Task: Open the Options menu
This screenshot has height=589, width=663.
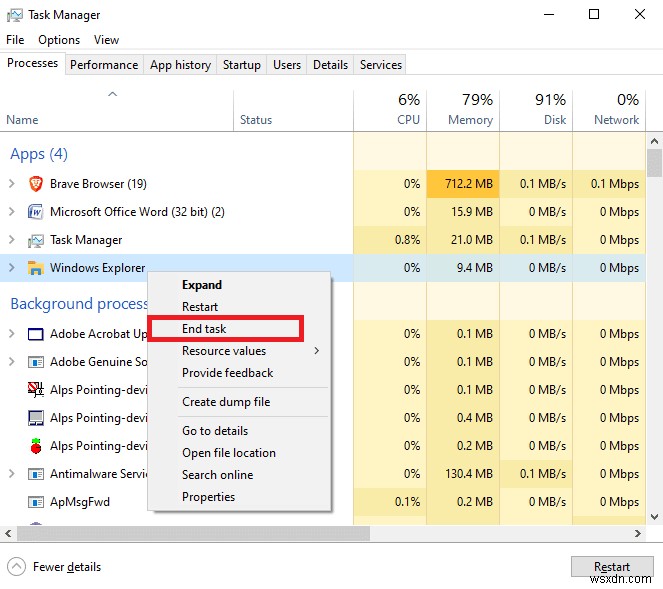Action: [x=59, y=40]
